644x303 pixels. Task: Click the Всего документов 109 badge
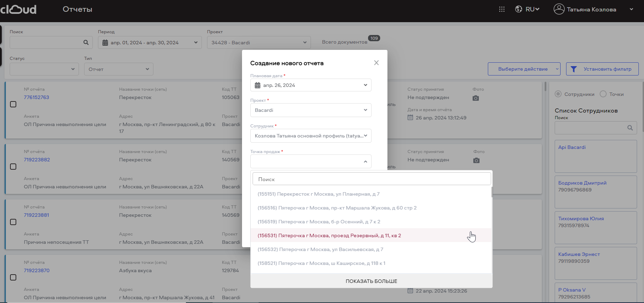click(x=374, y=38)
